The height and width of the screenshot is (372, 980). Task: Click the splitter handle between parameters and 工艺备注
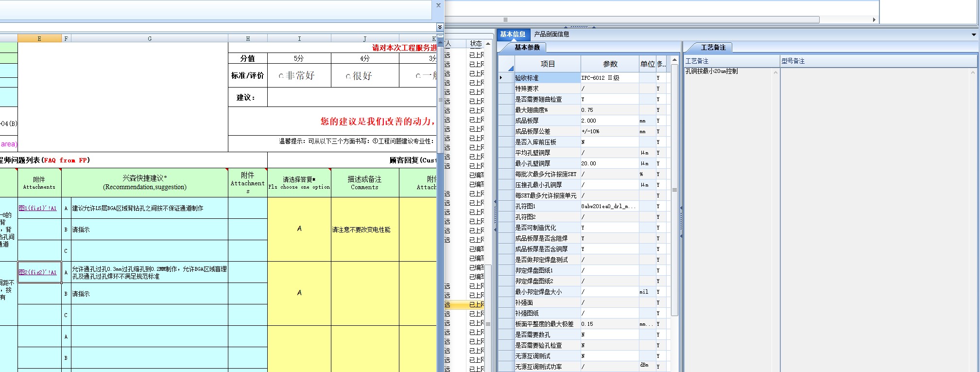click(x=681, y=222)
